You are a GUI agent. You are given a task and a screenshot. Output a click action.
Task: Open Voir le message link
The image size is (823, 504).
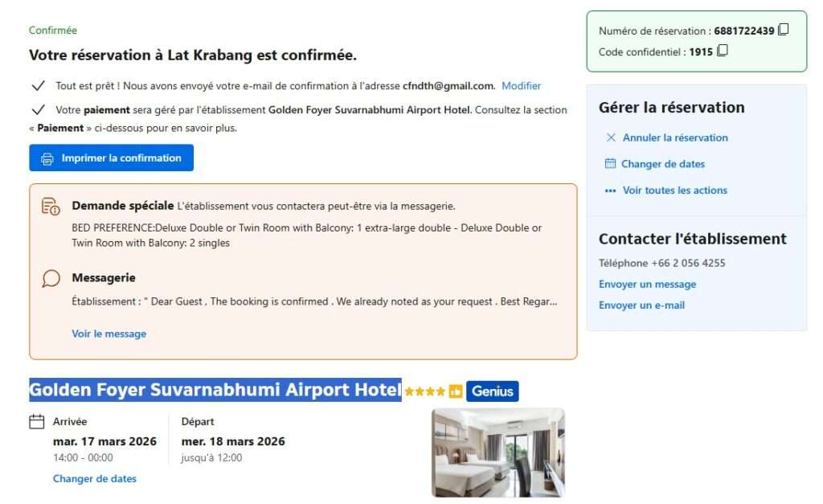[x=109, y=334]
